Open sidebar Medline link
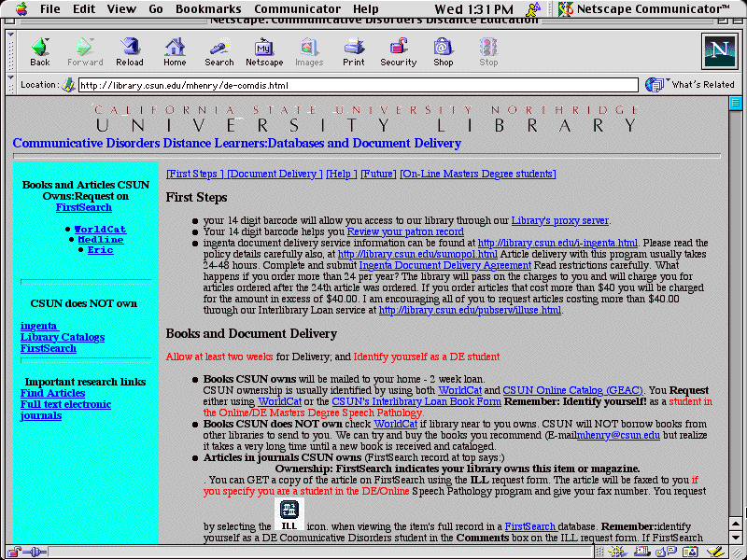The width and height of the screenshot is (747, 560). pos(101,240)
